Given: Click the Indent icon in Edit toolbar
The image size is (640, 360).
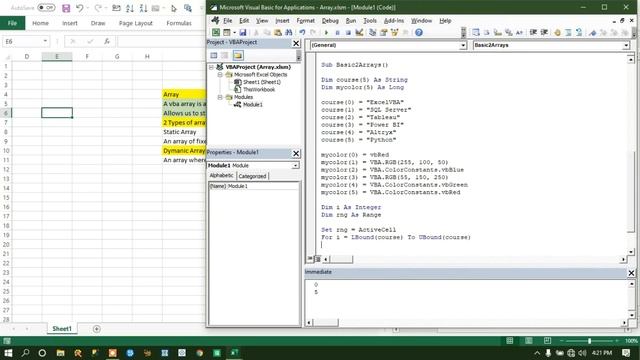Looking at the screenshot, I should pos(533,33).
